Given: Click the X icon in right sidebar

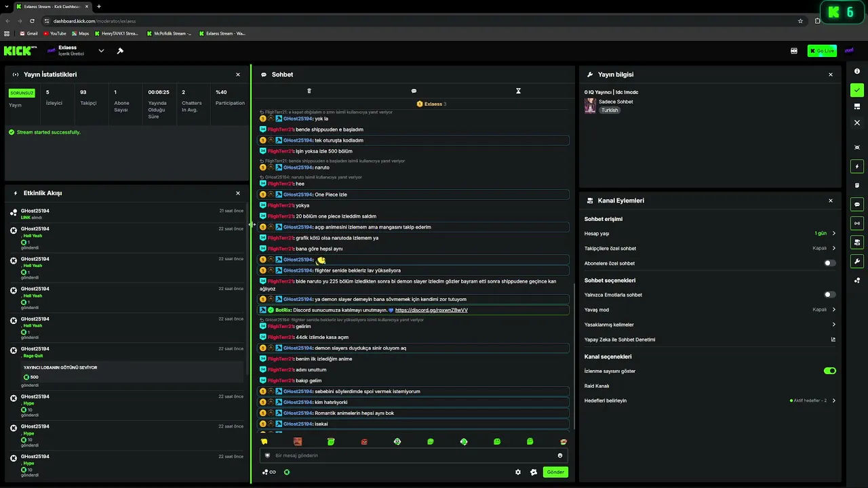Looking at the screenshot, I should (857, 123).
